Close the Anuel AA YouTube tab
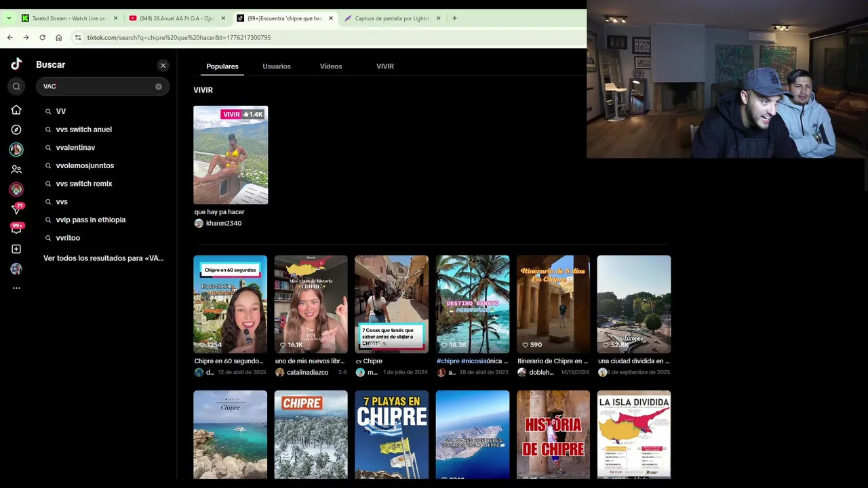This screenshot has height=488, width=868. 223,18
